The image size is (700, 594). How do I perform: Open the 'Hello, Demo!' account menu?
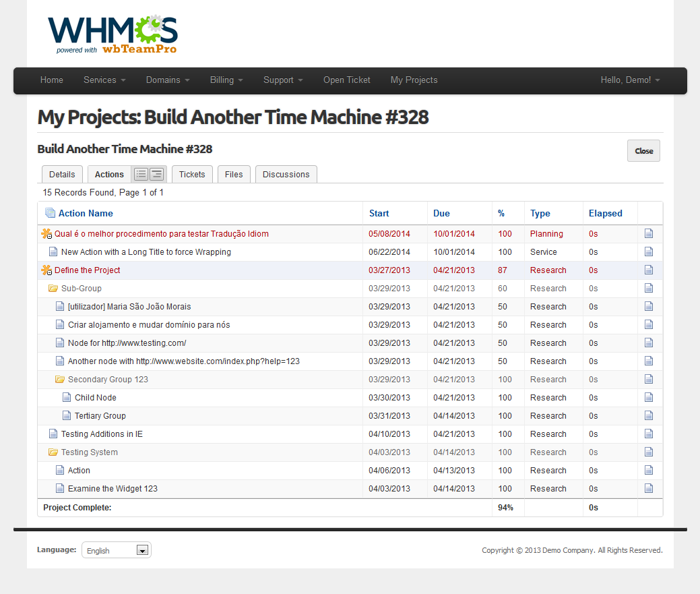630,80
